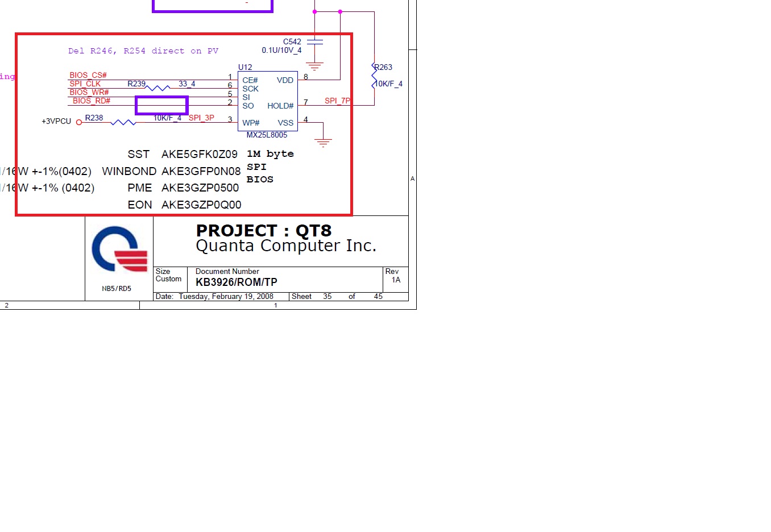Select the VSS pin name

click(x=285, y=123)
